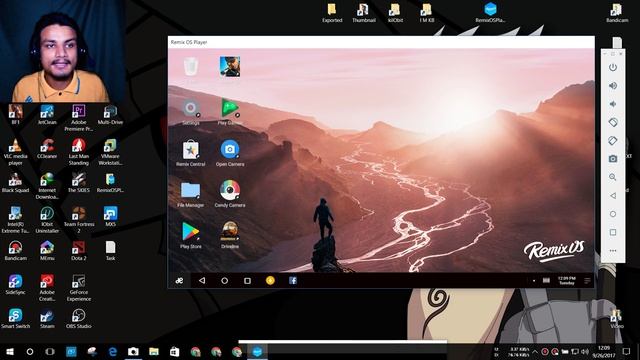Image resolution: width=640 pixels, height=360 pixels.
Task: Click the back triangle in emulator side toolbar
Action: pyautogui.click(x=613, y=196)
